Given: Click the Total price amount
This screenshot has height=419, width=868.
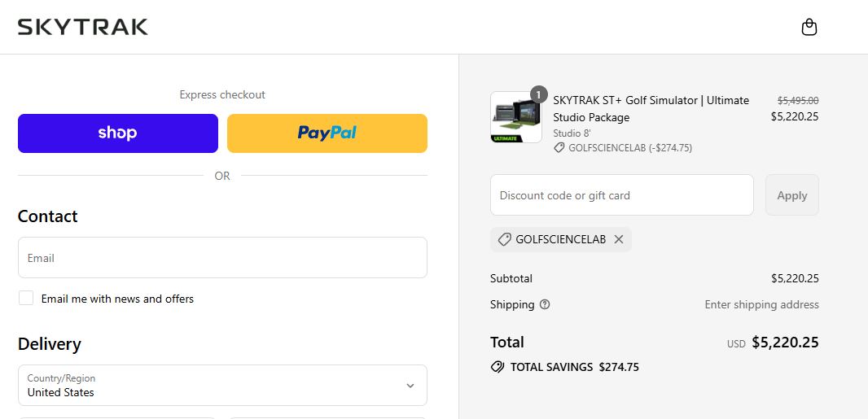Looking at the screenshot, I should (785, 343).
